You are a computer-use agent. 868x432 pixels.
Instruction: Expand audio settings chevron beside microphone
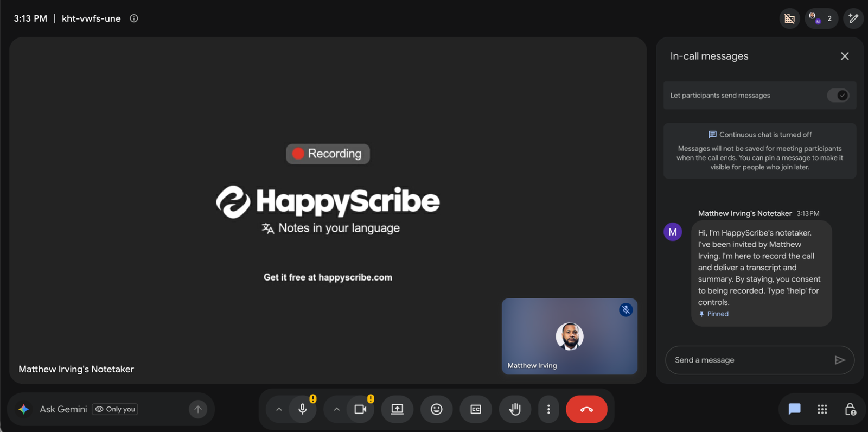[x=279, y=409]
